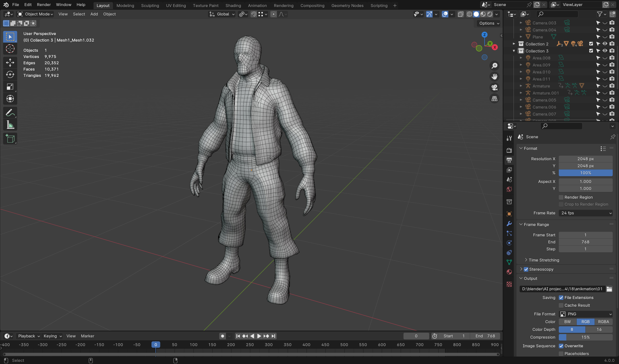619x364 pixels.
Task: Switch to wireframe viewport shading
Action: point(469,14)
